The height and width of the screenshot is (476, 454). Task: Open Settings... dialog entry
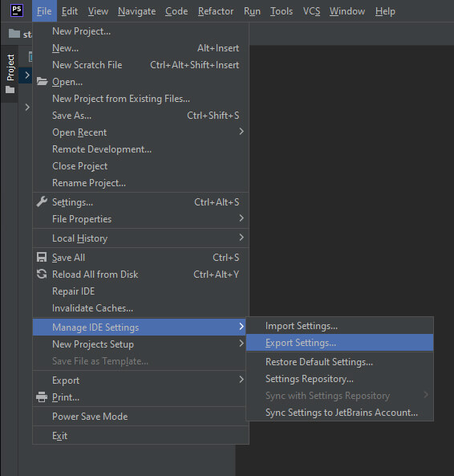pos(140,202)
